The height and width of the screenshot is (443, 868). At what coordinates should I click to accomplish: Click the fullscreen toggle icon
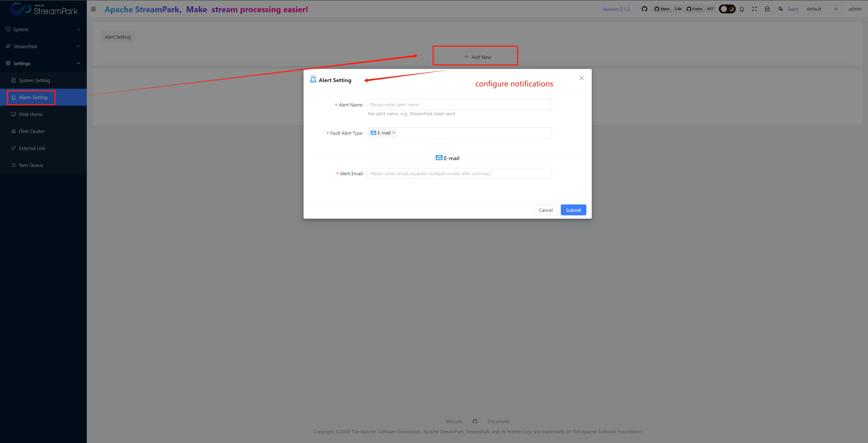click(x=755, y=9)
